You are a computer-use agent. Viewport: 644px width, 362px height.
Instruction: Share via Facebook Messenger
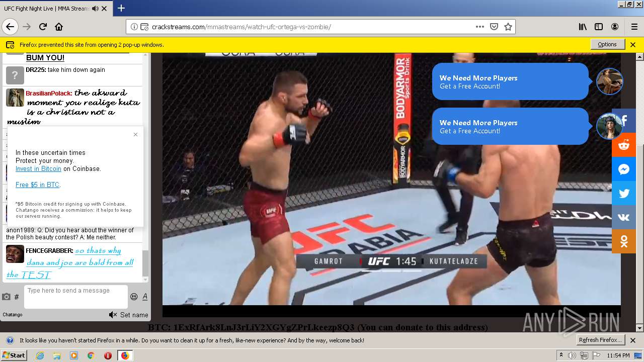coord(624,169)
